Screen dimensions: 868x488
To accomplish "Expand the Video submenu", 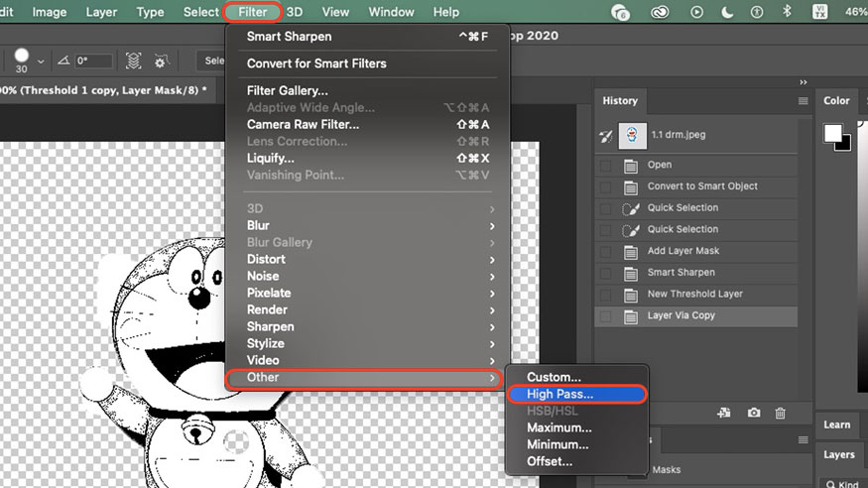I will point(368,361).
